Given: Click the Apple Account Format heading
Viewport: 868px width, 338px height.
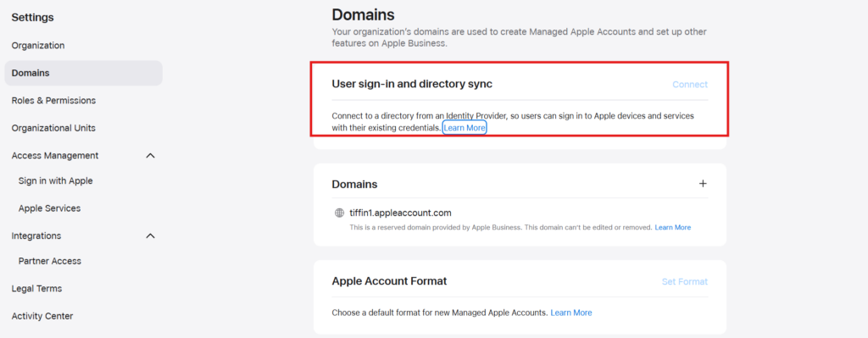Looking at the screenshot, I should (389, 281).
